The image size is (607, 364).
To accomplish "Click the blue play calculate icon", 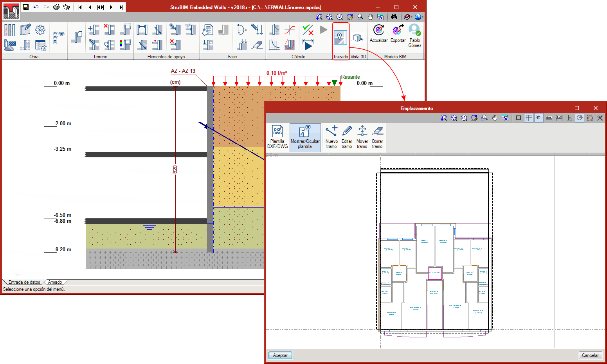I will click(308, 45).
